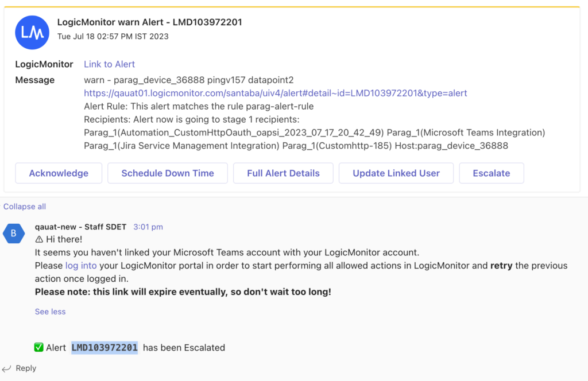Click the blue hexagon B avatar
588x381 pixels.
point(14,234)
